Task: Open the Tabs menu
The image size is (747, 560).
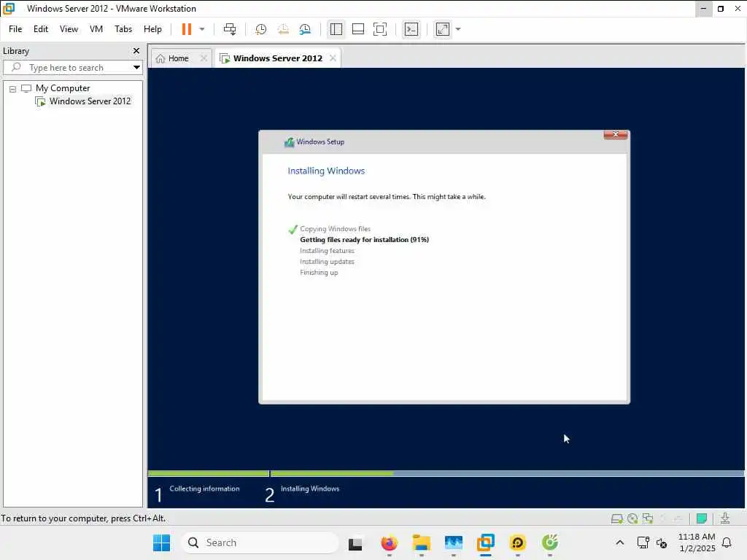Action: [x=123, y=29]
